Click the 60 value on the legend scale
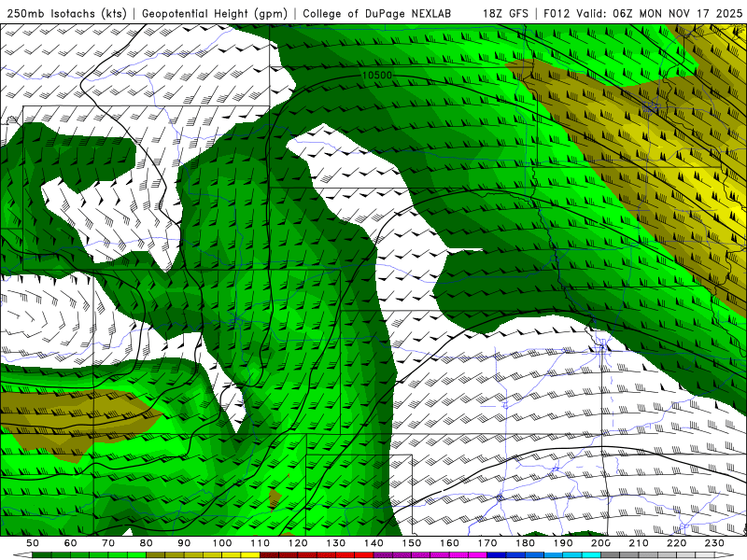Viewport: 747px width, 560px height. tap(71, 543)
